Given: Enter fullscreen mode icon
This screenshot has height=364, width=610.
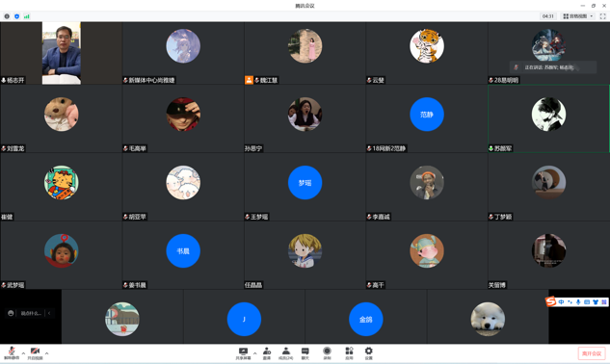Looking at the screenshot, I should point(602,16).
